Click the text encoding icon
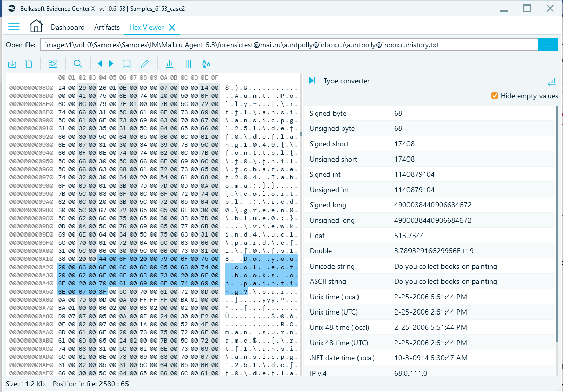 (x=206, y=64)
